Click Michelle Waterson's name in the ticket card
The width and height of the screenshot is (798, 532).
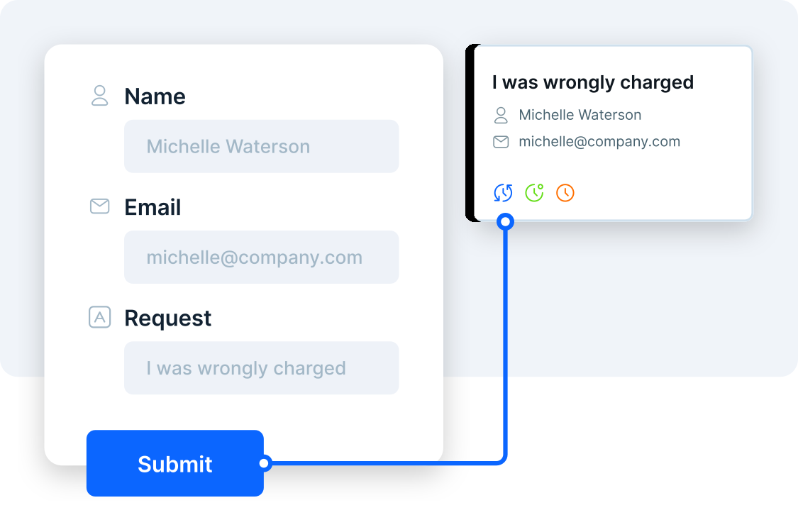pos(580,115)
